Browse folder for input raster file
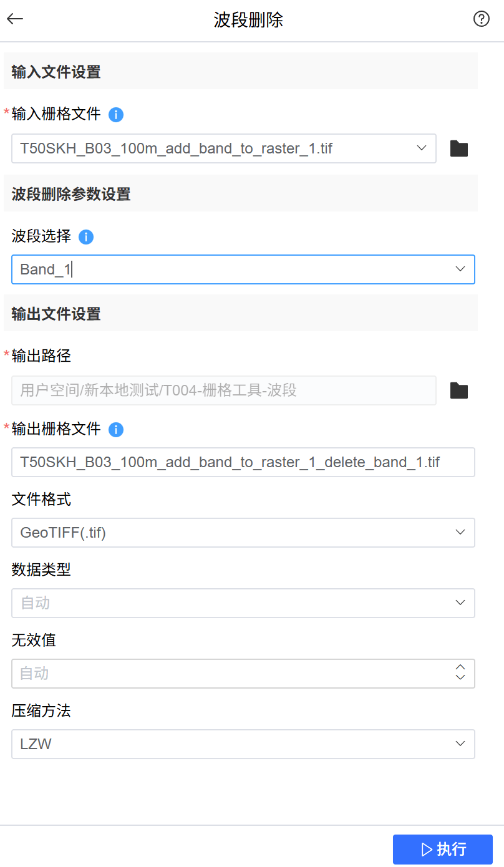504x867 pixels. click(459, 148)
